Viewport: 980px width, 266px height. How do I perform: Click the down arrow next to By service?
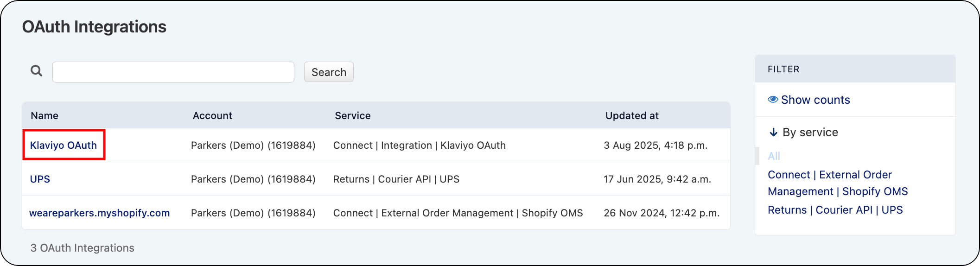coord(773,133)
